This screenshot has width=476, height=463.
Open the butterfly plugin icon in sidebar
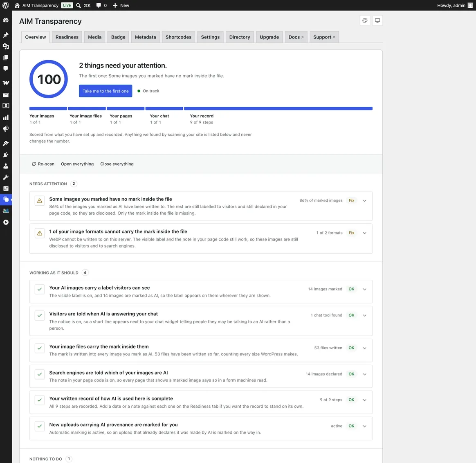[x=6, y=211]
